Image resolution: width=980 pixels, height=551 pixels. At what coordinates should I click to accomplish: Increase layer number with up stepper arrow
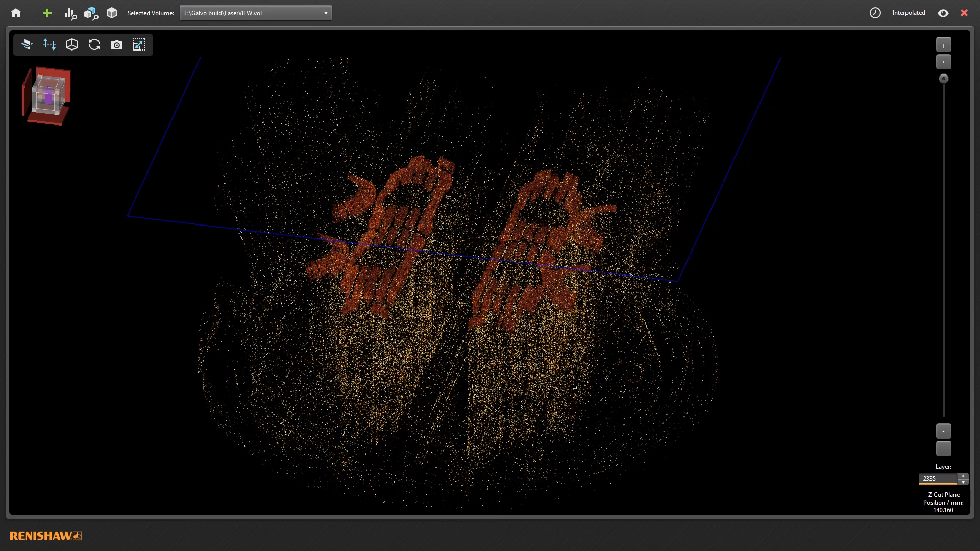coord(963,476)
